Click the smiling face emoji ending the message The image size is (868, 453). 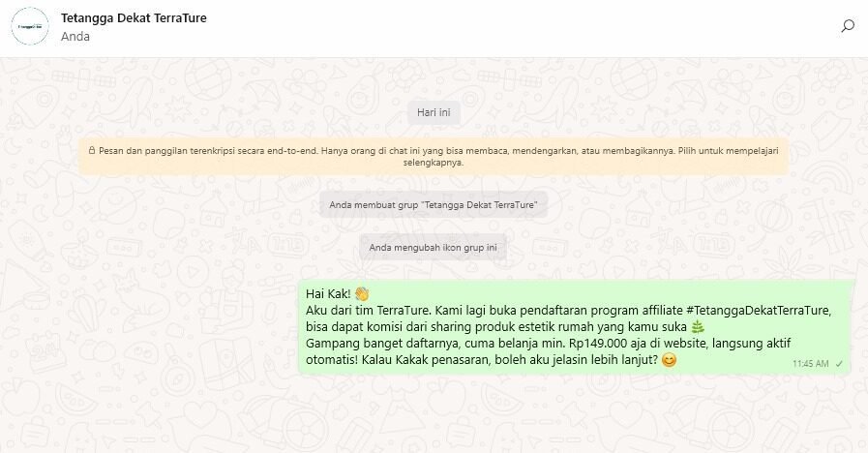(670, 360)
